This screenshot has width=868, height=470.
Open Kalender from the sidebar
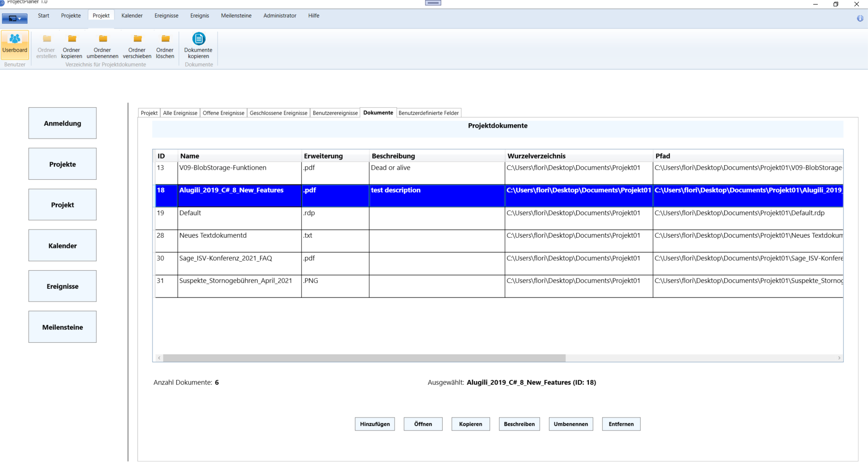tap(62, 245)
